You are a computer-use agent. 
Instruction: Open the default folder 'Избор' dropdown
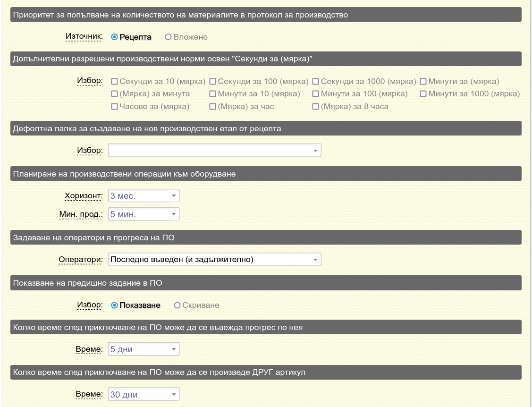(214, 151)
